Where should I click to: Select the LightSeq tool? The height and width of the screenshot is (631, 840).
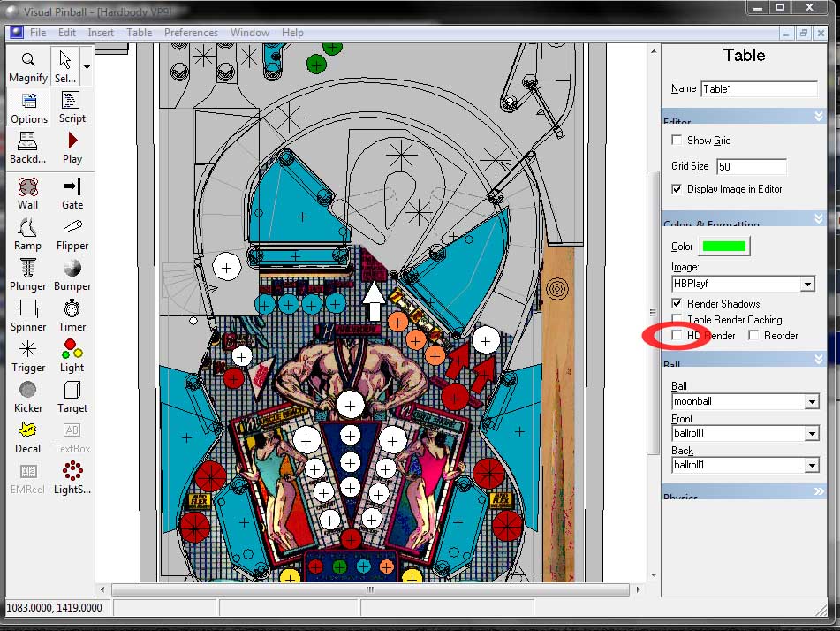[x=72, y=479]
